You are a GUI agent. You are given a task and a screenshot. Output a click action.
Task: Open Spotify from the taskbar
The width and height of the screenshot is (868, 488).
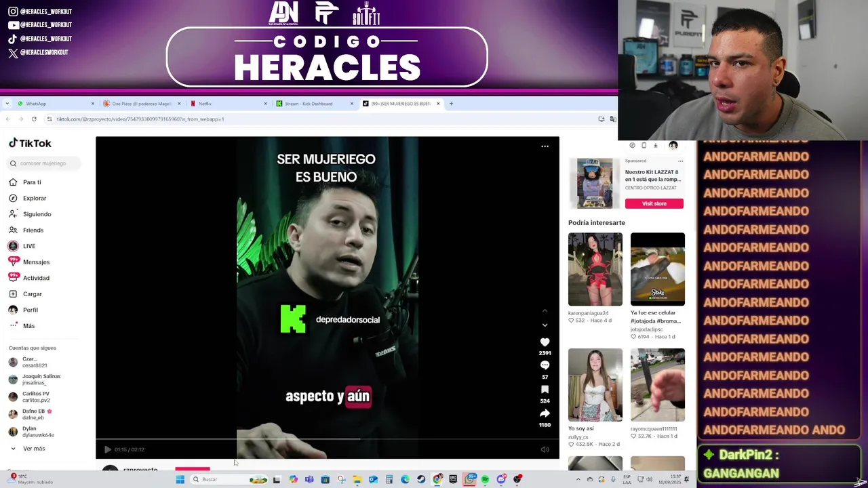click(485, 479)
